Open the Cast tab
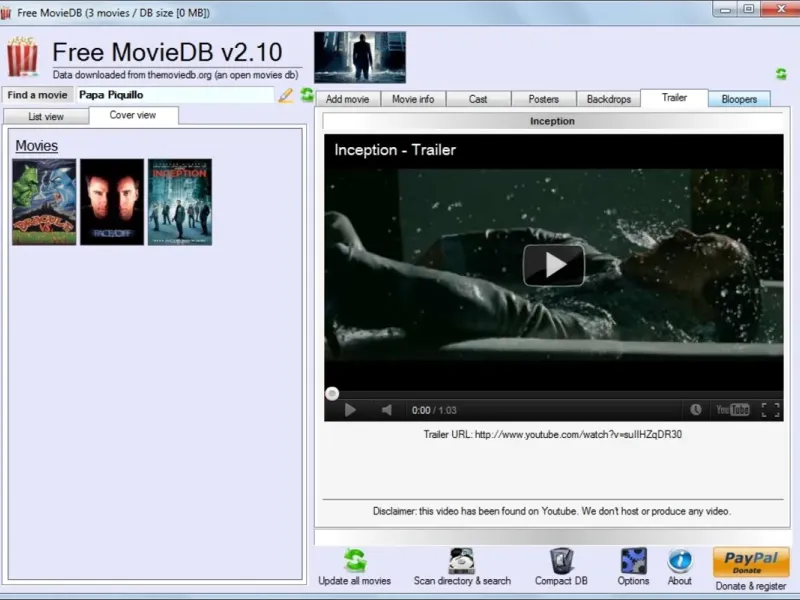 [x=478, y=99]
